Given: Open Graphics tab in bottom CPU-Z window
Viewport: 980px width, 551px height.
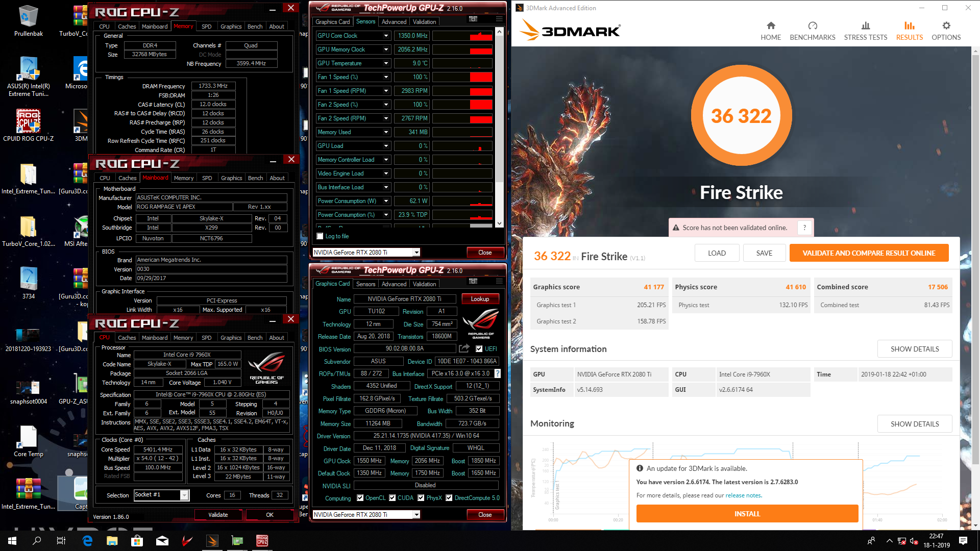Looking at the screenshot, I should pos(231,338).
